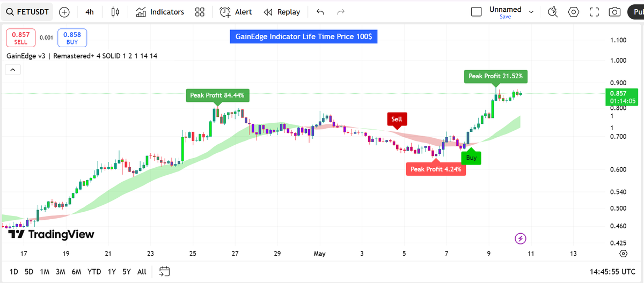Click the Peak Profit 21.52% label
The image size is (644, 283).
496,76
